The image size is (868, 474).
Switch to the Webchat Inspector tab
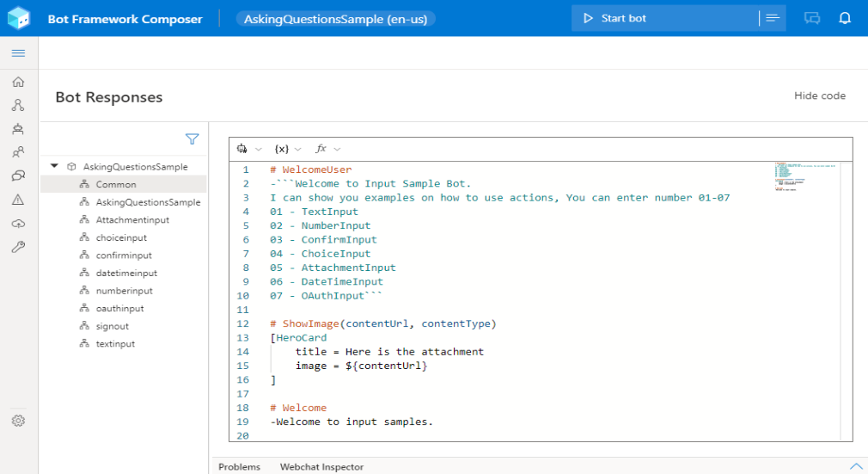[x=321, y=467]
